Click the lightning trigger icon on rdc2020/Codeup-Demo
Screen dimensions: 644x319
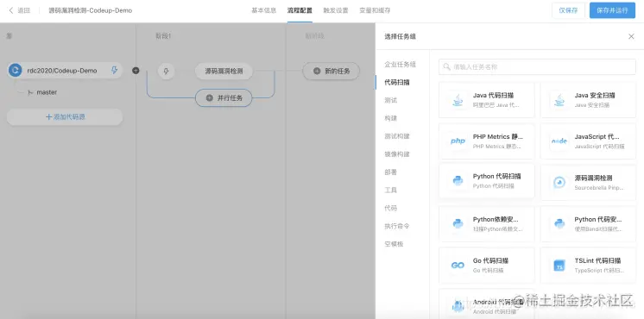114,71
